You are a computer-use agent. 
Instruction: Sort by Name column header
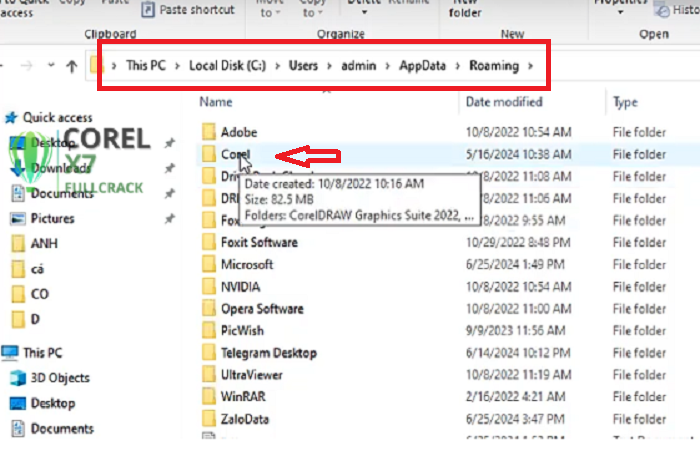coord(216,102)
